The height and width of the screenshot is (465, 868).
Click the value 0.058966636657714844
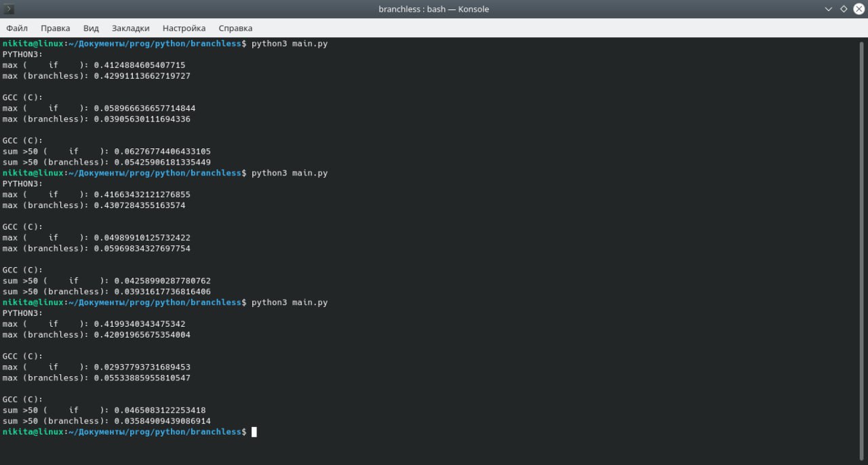(145, 108)
